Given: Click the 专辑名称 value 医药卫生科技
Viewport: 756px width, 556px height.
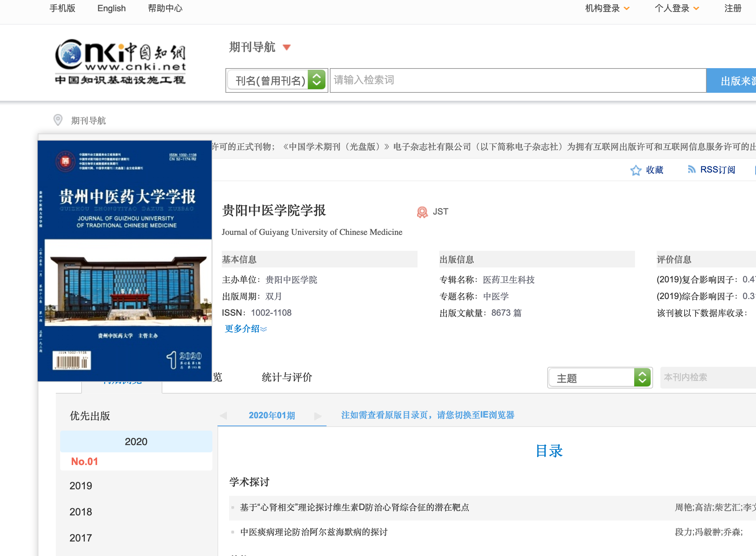Looking at the screenshot, I should click(509, 280).
